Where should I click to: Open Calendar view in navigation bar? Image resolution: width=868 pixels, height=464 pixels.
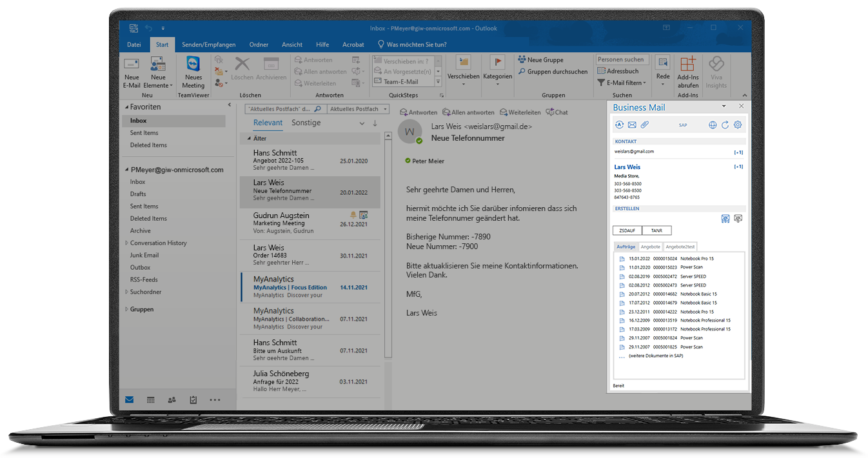[150, 400]
